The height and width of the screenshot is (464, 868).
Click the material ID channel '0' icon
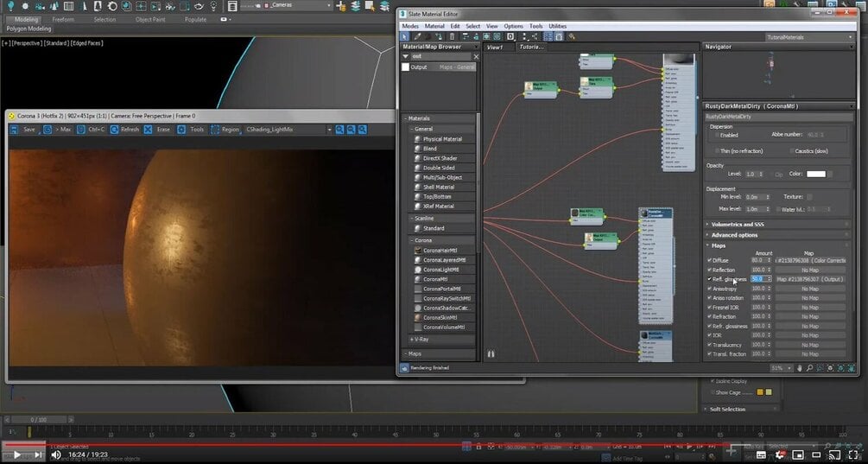point(510,36)
